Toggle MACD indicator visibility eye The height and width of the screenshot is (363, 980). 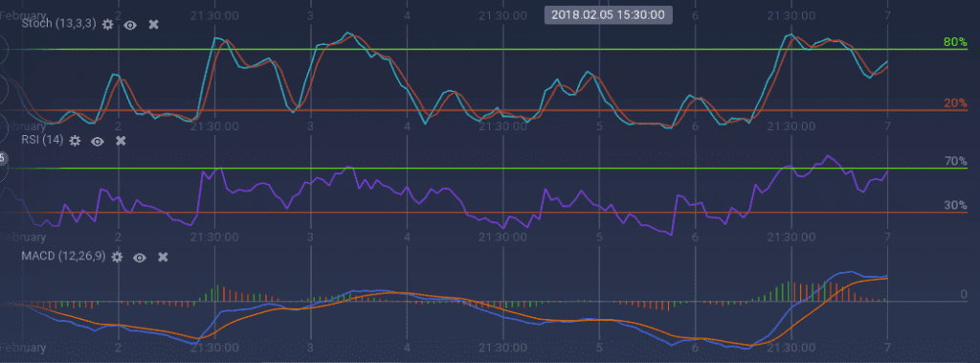(140, 257)
